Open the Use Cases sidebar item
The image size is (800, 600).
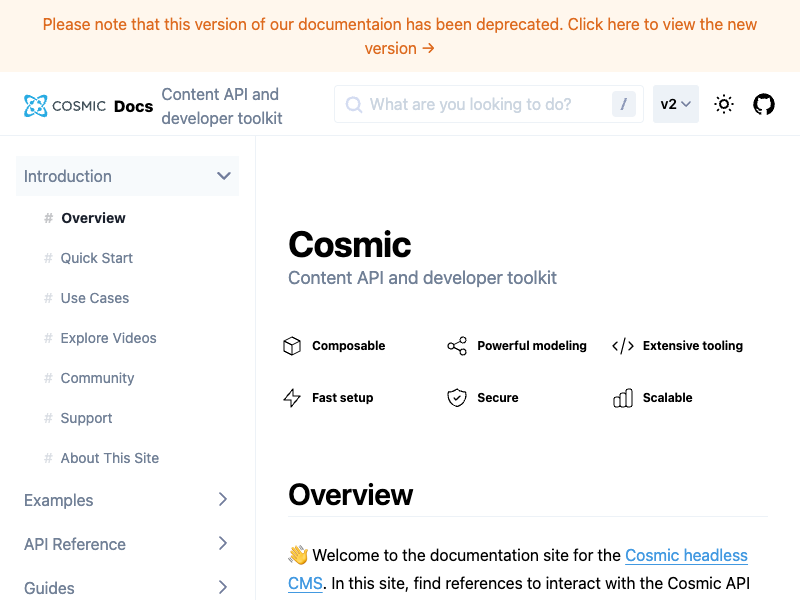click(x=95, y=298)
